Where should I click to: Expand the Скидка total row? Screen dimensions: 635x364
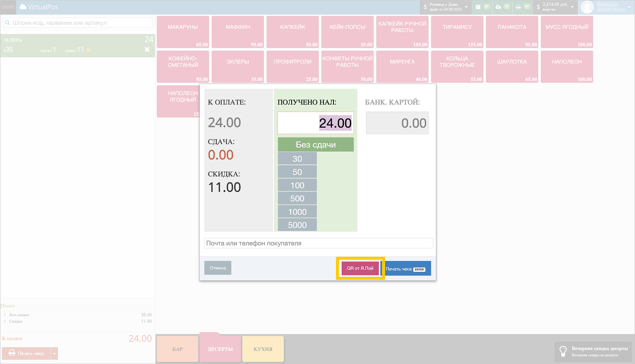pyautogui.click(x=5, y=322)
